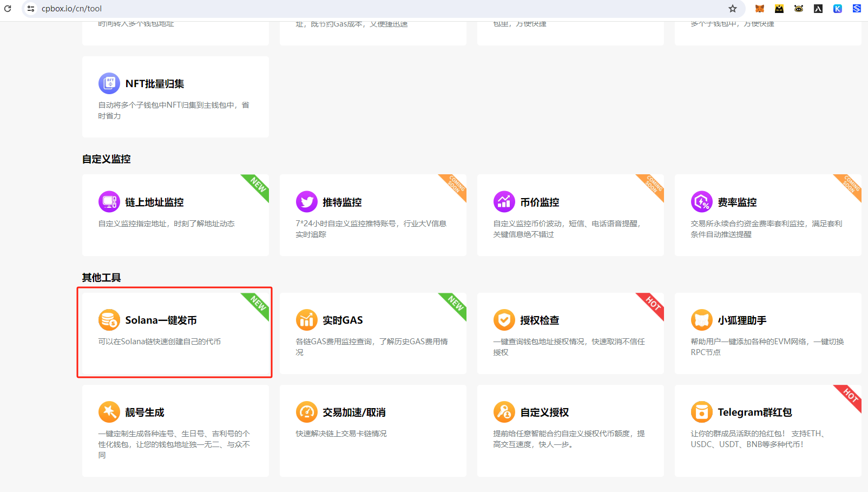Click the 链上地址监控 monitor icon
Screen dimensions: 868x492
(x=109, y=202)
